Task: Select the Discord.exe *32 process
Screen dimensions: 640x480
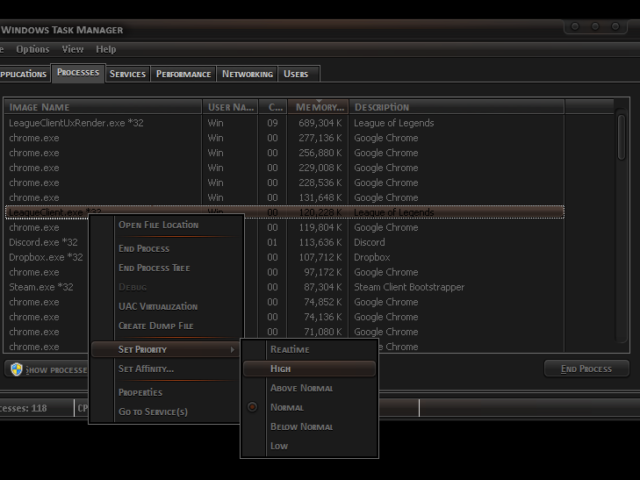Action: click(x=43, y=242)
